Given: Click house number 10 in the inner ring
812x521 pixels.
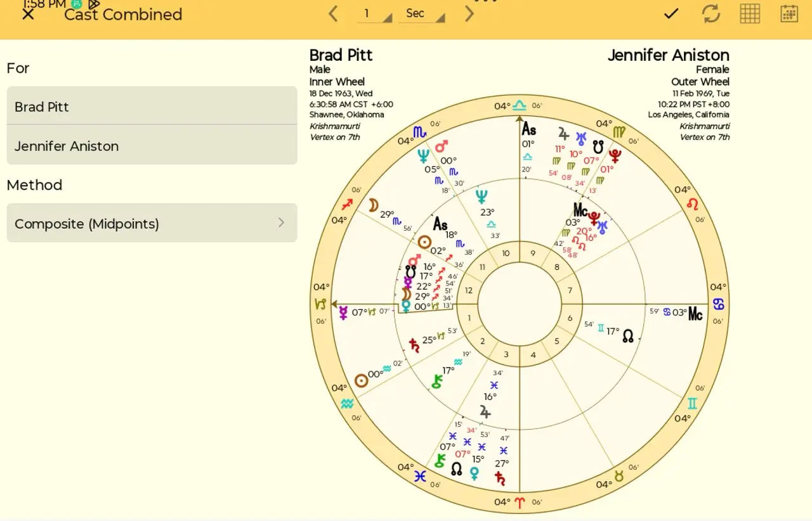Looking at the screenshot, I should (x=506, y=254).
